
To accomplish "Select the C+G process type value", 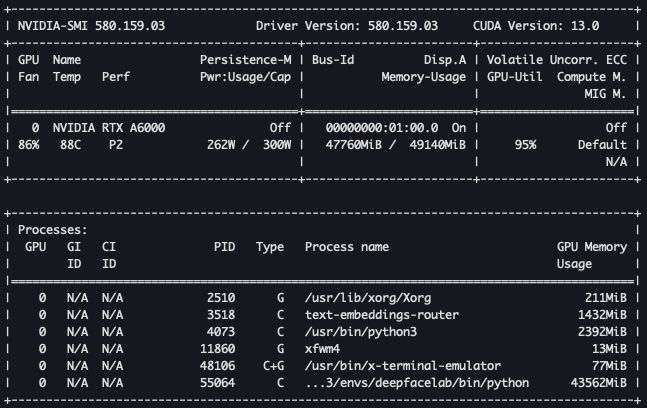I will (x=273, y=366).
